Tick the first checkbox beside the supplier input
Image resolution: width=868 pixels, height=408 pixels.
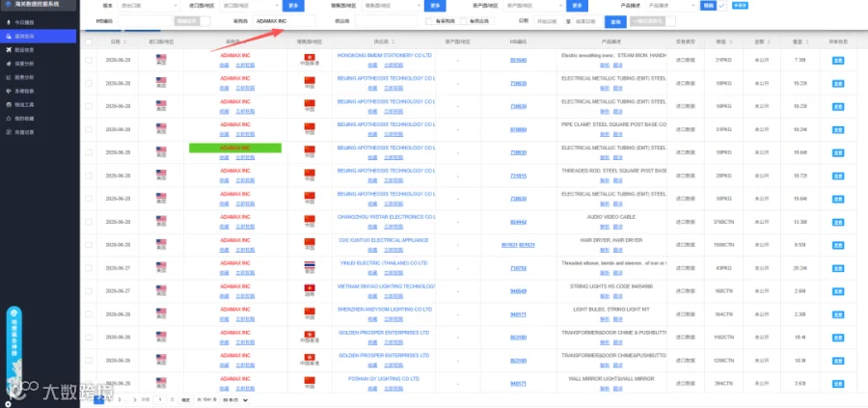[429, 21]
